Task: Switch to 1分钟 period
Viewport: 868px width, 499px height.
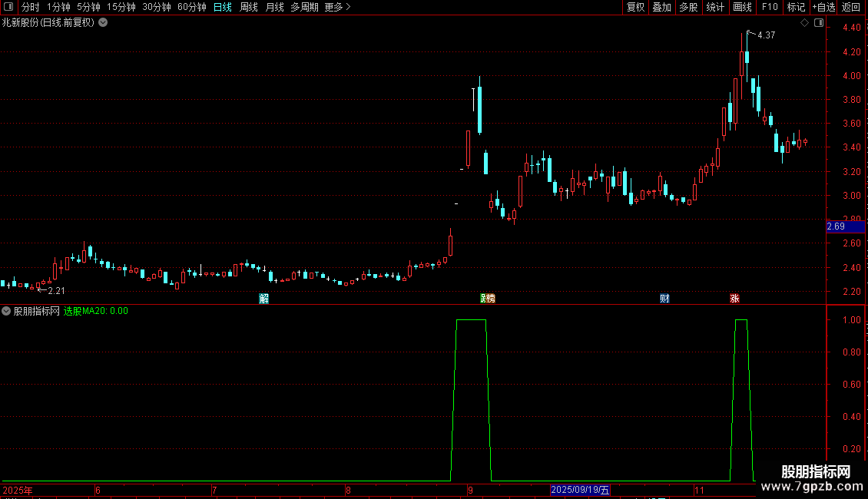Action: pos(58,7)
